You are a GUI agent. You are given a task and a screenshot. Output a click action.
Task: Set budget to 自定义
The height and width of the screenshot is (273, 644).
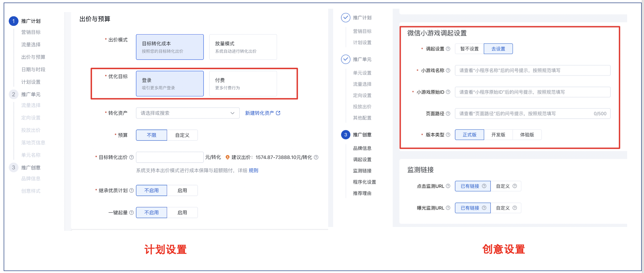click(x=182, y=135)
